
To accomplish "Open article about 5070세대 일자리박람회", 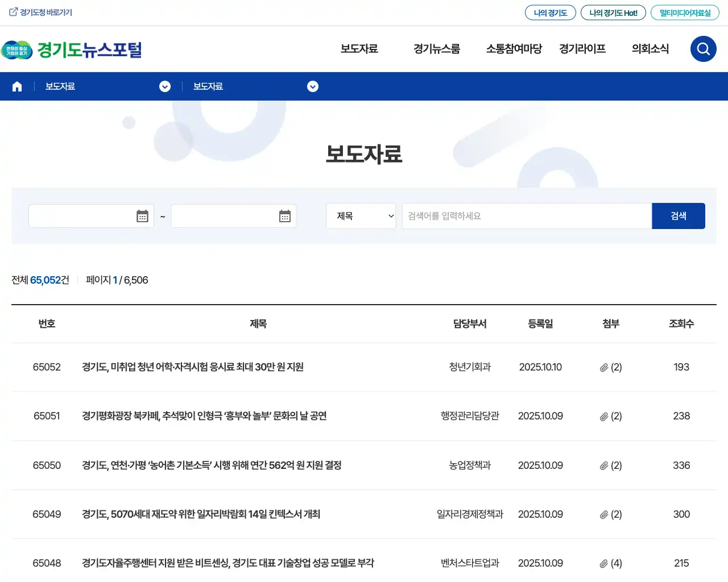I will click(201, 514).
